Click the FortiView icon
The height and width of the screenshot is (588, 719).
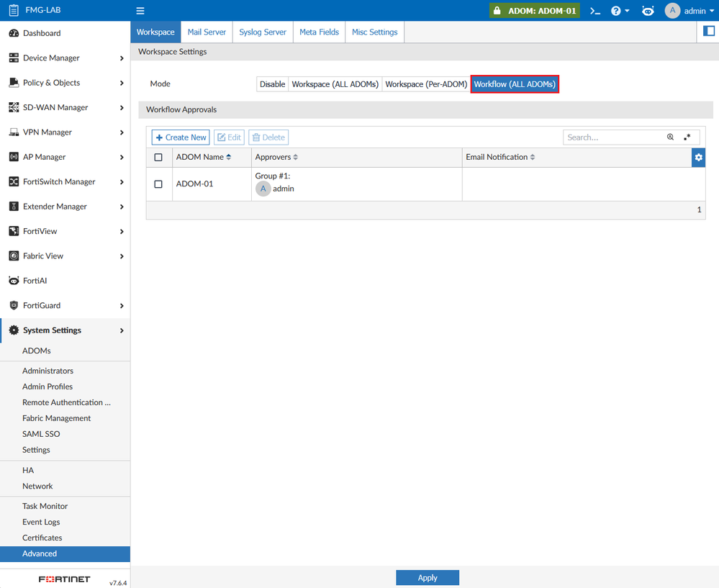14,231
